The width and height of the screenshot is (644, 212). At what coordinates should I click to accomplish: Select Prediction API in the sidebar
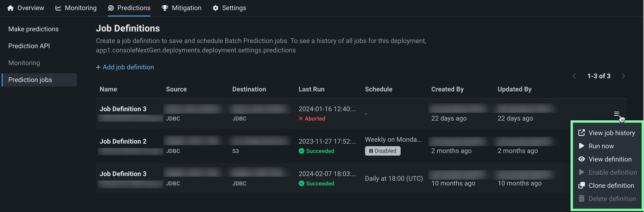29,46
